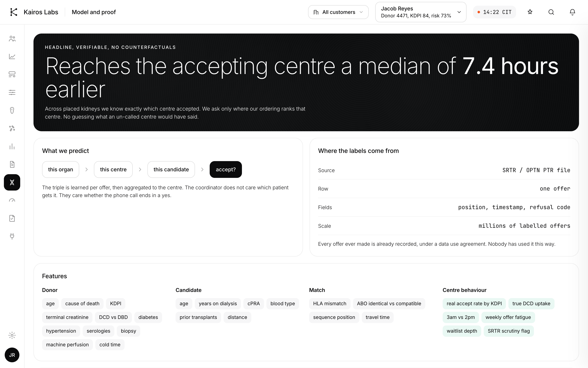
Task: Click the 3am vs 2pm tag
Action: tap(461, 317)
